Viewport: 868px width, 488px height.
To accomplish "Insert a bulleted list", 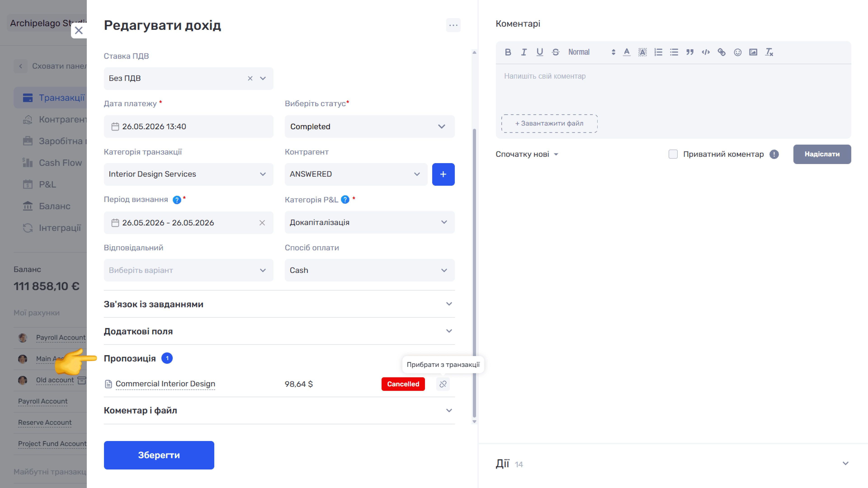I will [x=674, y=52].
